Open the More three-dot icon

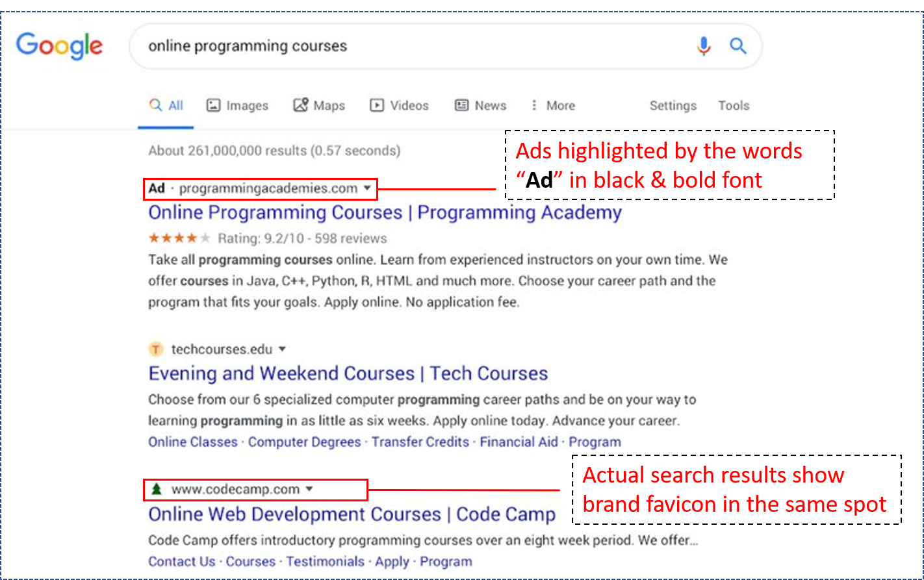pos(533,105)
